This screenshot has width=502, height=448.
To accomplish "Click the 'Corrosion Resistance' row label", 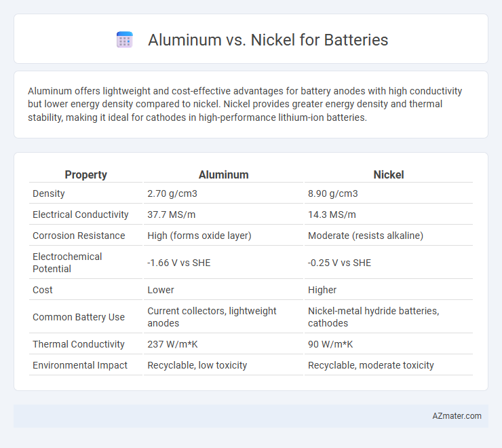I will 79,236.
